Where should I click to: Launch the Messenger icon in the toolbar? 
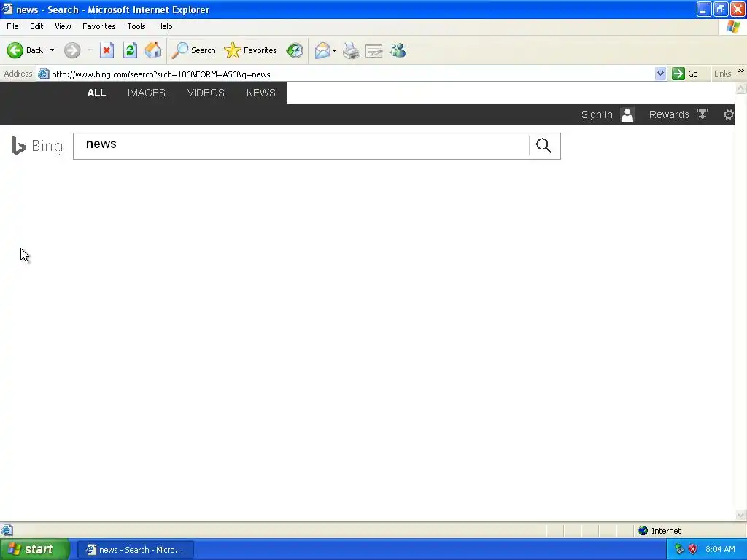tap(398, 50)
